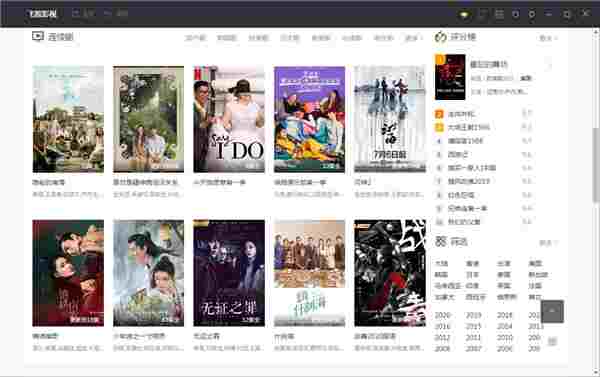The width and height of the screenshot is (600, 377).
Task: Open the list menu icon in title bar
Action: (499, 14)
